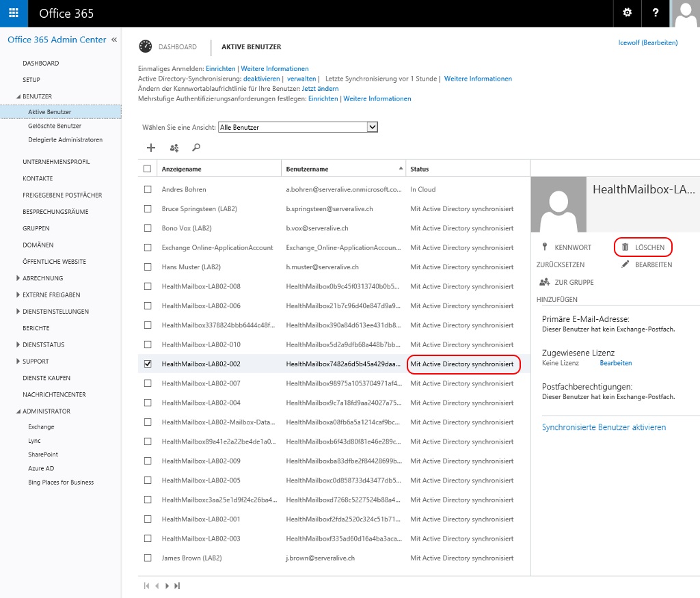Click the verwalten directory sync link
Image resolution: width=700 pixels, height=598 pixels.
click(301, 79)
